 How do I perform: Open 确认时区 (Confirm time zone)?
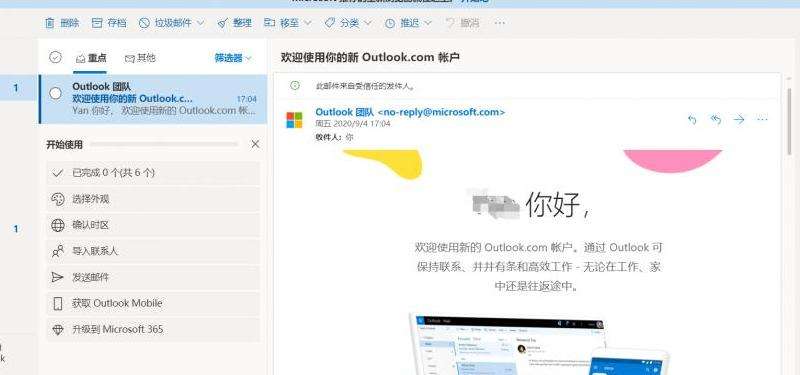(x=153, y=225)
